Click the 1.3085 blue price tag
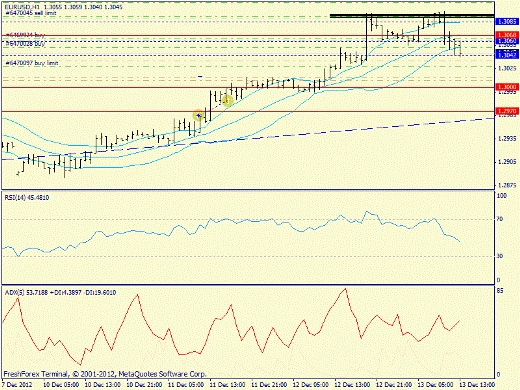Screen dimensions: 520x390 coord(507,22)
